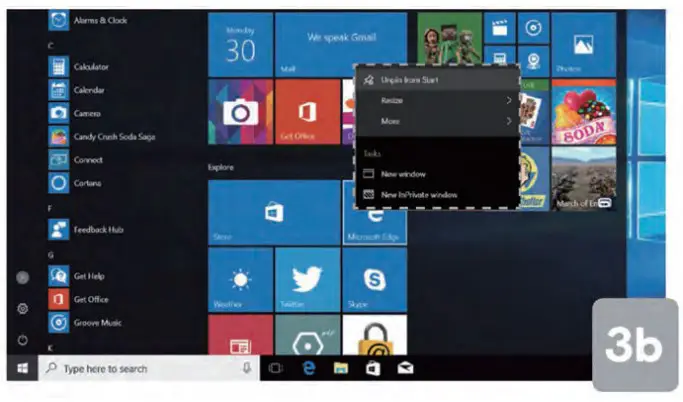Viewport: 683px width, 402px height.
Task: Open the Monday 30 calendar tile
Action: [241, 44]
